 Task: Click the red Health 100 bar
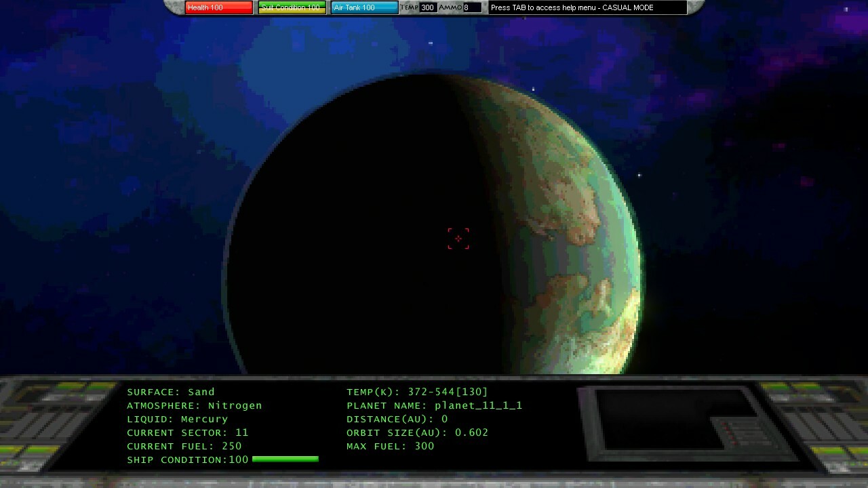(218, 7)
